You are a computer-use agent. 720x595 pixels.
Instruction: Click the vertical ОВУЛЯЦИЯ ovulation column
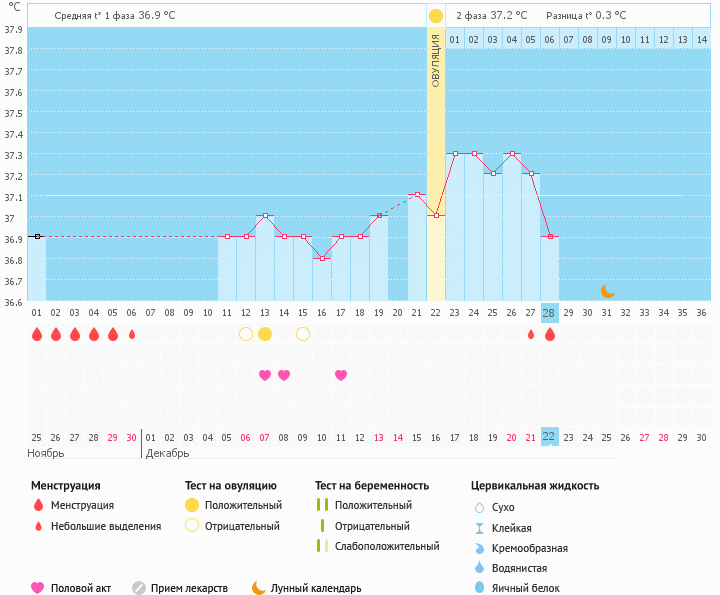tap(435, 160)
